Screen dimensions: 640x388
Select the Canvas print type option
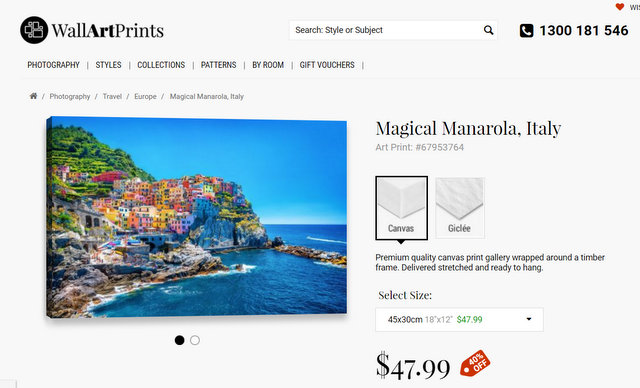pos(401,208)
